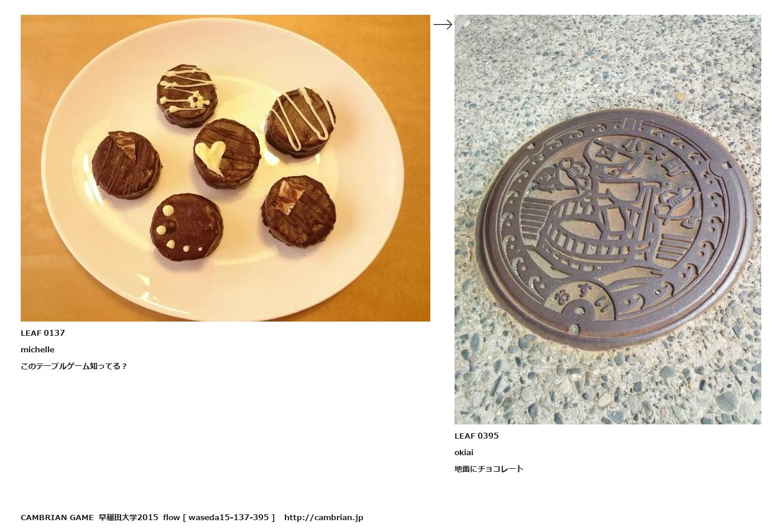The width and height of the screenshot is (782, 532).
Task: Click the flow waseda15-137-395 identifier
Action: [x=219, y=517]
